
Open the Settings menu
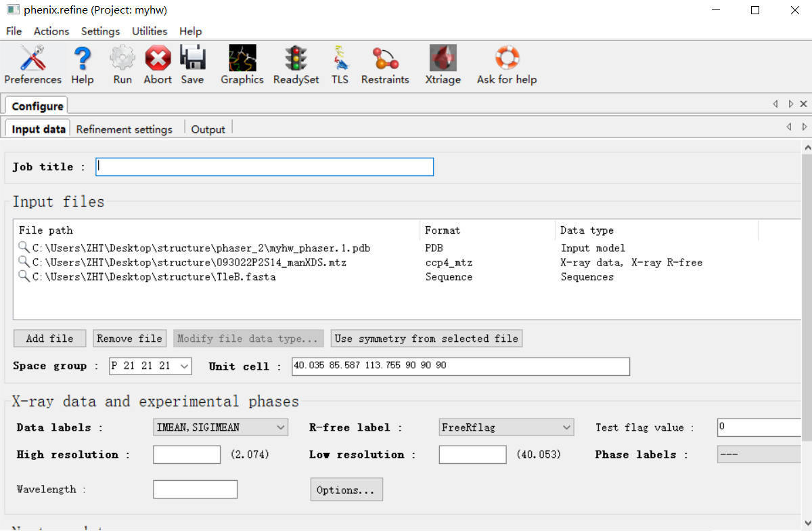coord(100,31)
